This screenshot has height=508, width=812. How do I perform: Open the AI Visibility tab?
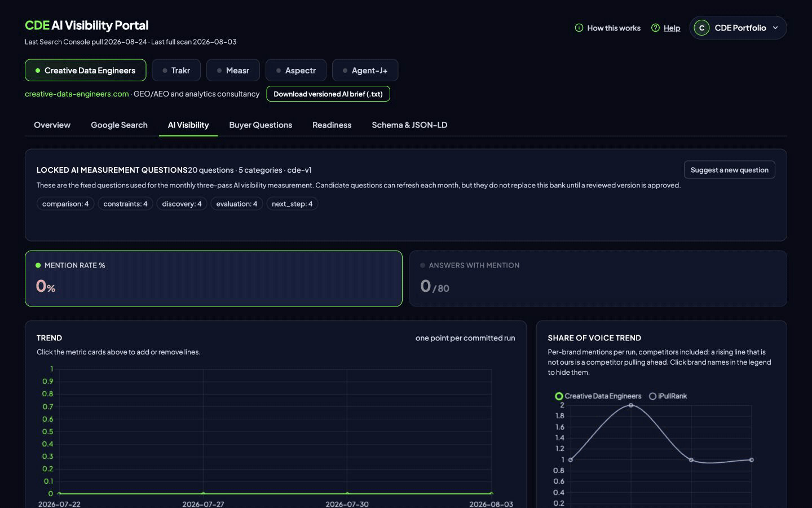click(188, 125)
